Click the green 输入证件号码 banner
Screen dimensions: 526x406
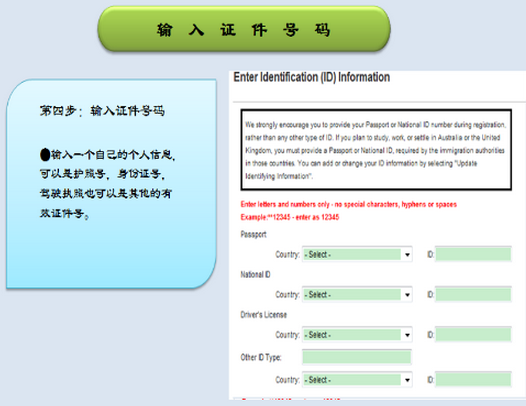(244, 29)
